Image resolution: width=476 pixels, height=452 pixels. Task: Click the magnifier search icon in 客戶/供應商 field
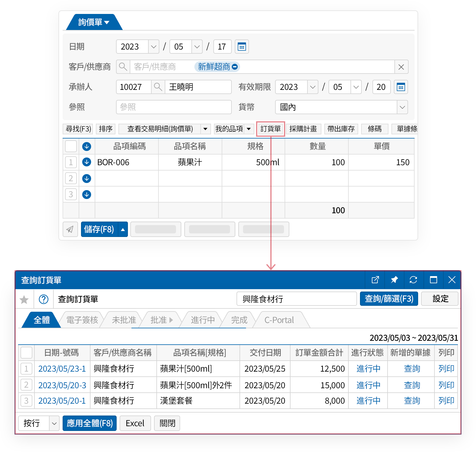point(123,67)
